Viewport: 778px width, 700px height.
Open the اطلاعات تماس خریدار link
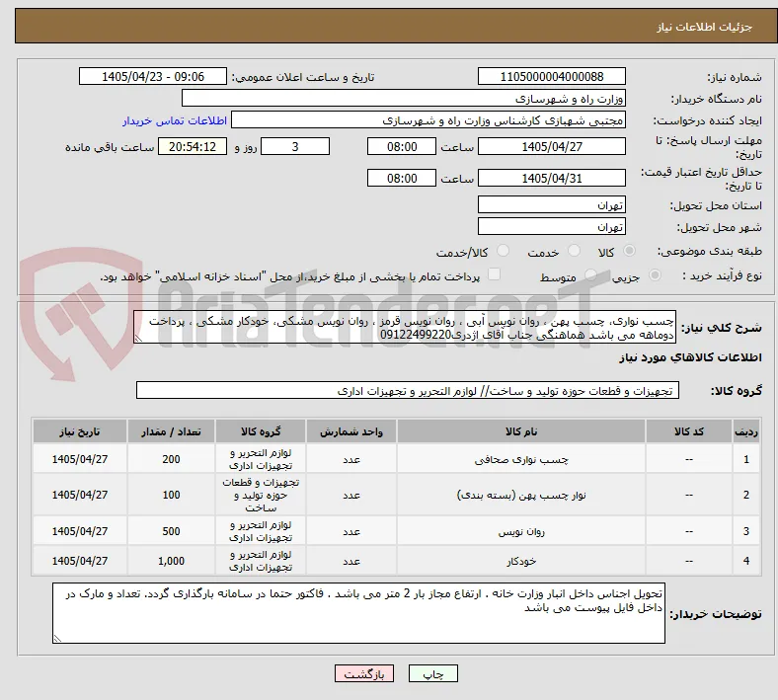point(175,120)
